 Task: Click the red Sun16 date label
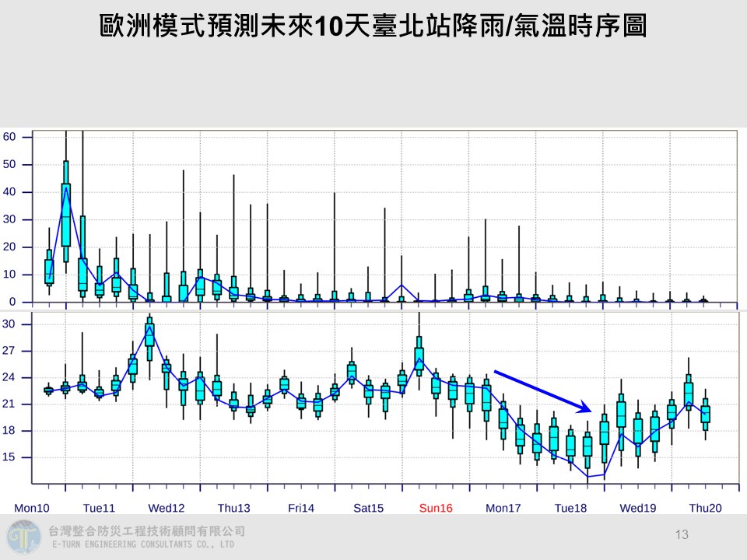click(x=436, y=508)
